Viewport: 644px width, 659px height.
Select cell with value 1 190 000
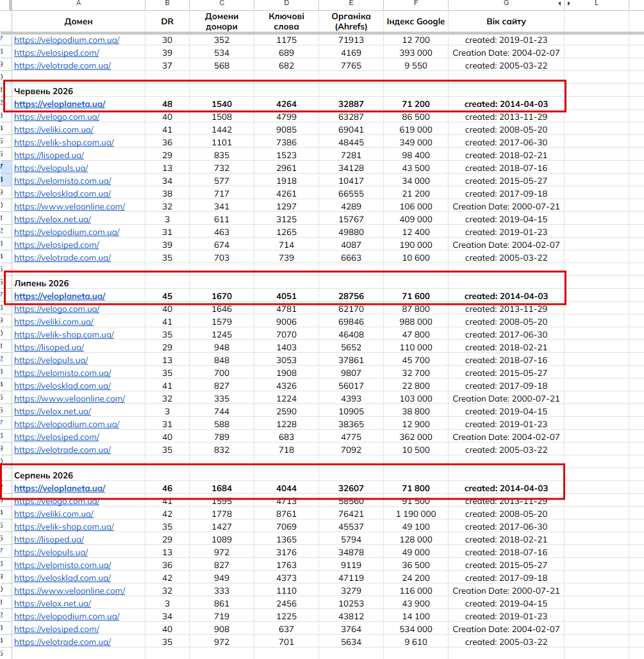pos(416,514)
